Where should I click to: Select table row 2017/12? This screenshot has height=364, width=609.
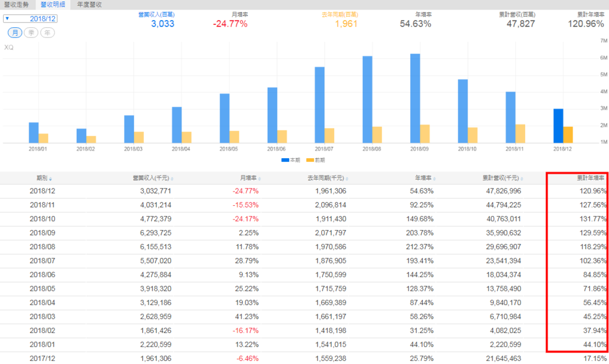pyautogui.click(x=304, y=359)
